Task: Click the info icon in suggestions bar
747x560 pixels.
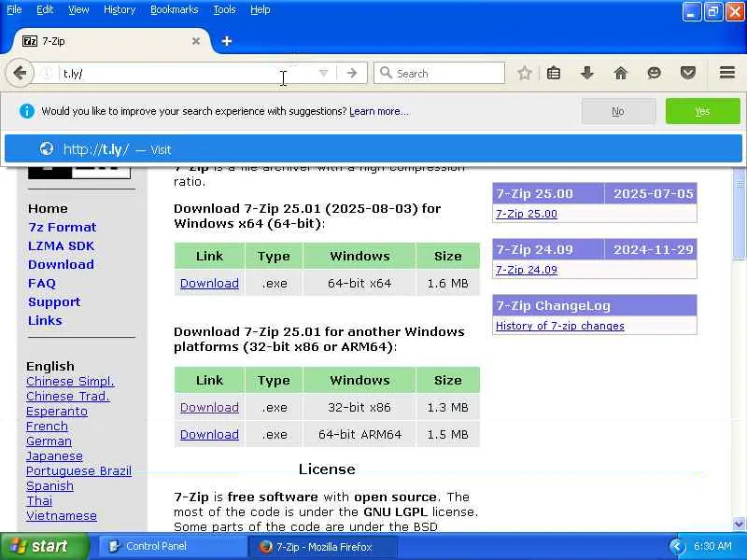Action: pos(27,111)
